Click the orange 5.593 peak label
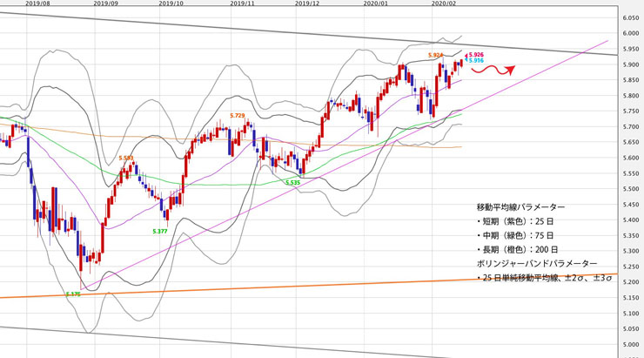This screenshot has height=358, width=644. 126,158
